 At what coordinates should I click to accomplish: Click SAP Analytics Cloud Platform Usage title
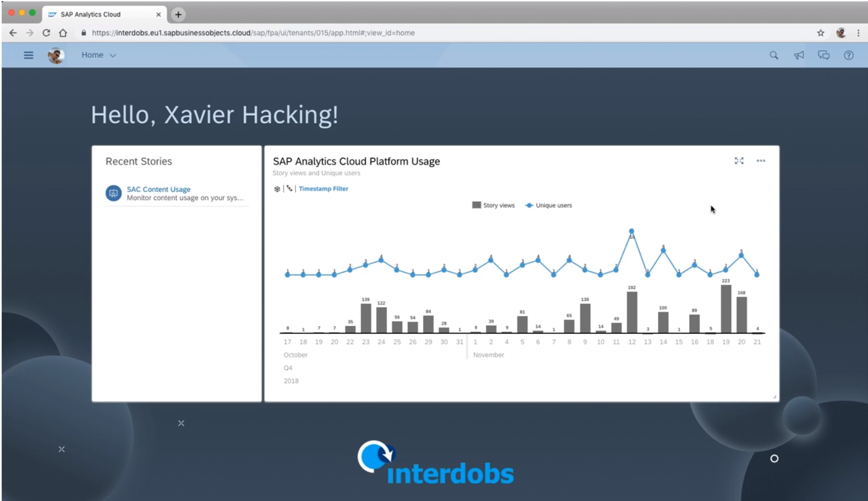point(356,161)
